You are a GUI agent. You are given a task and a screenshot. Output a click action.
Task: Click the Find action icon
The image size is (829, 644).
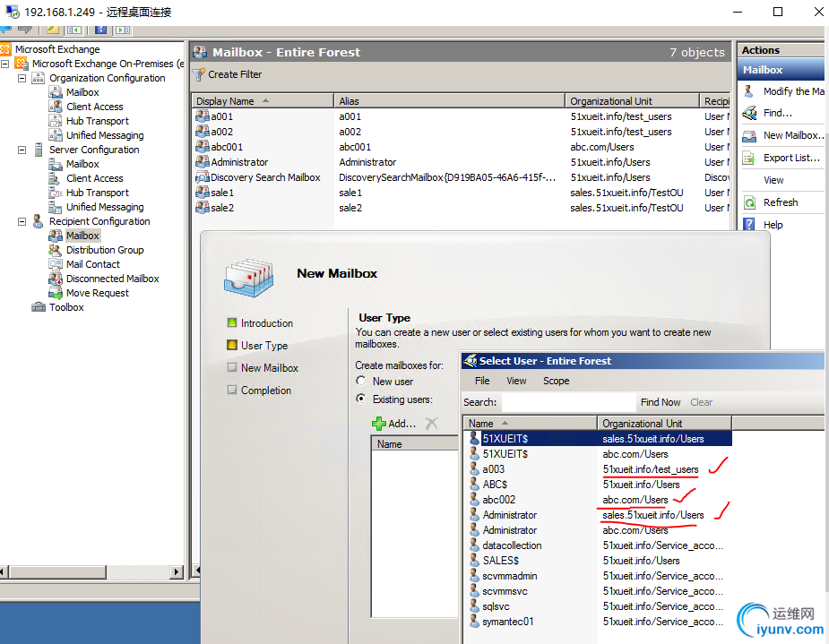pos(749,113)
